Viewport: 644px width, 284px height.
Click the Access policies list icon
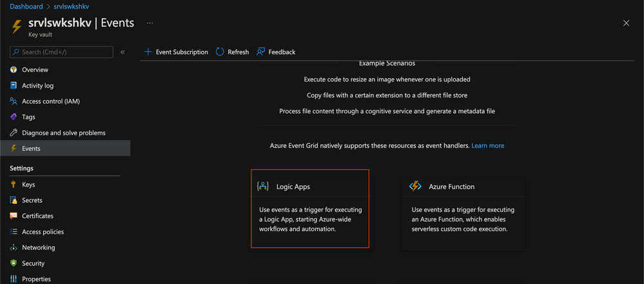[14, 232]
